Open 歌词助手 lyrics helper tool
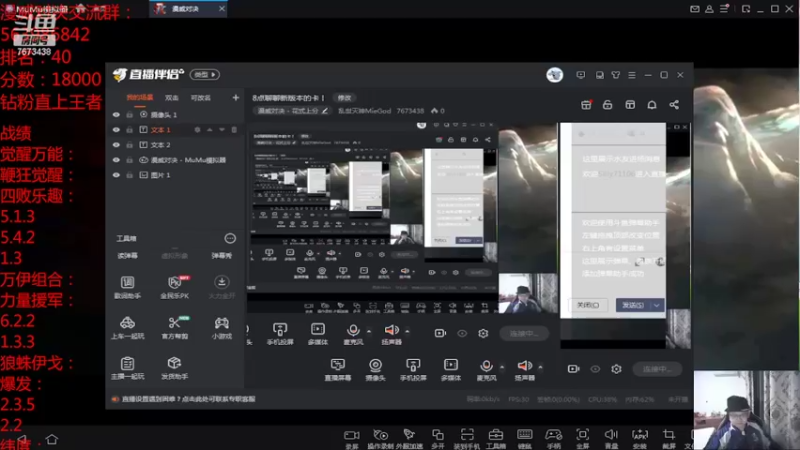This screenshot has width=800, height=450. tap(127, 287)
